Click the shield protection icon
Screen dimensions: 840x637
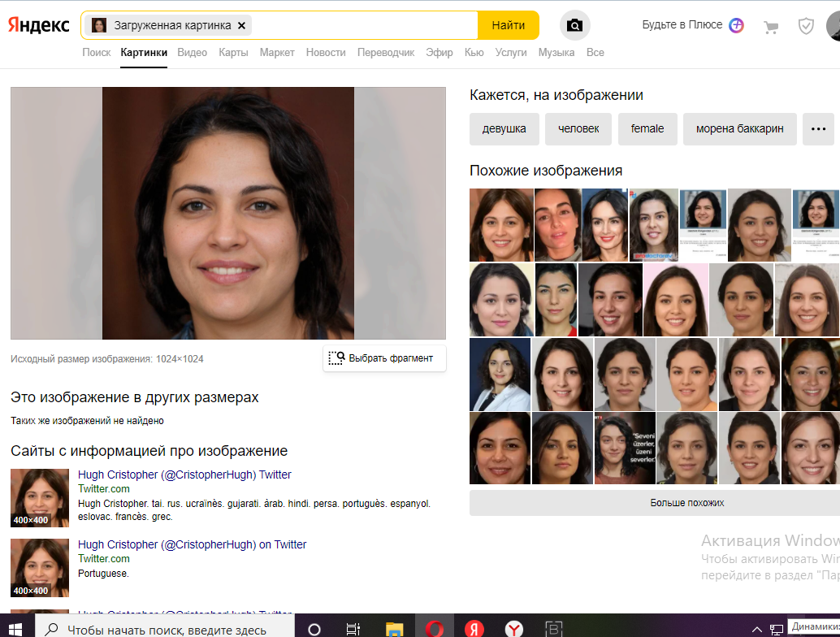pyautogui.click(x=805, y=26)
